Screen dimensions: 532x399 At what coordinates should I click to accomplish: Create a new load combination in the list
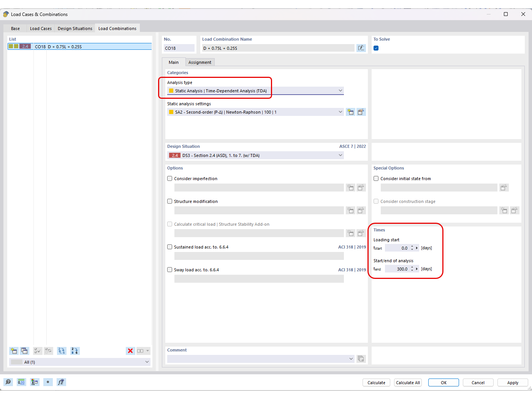[x=14, y=351]
